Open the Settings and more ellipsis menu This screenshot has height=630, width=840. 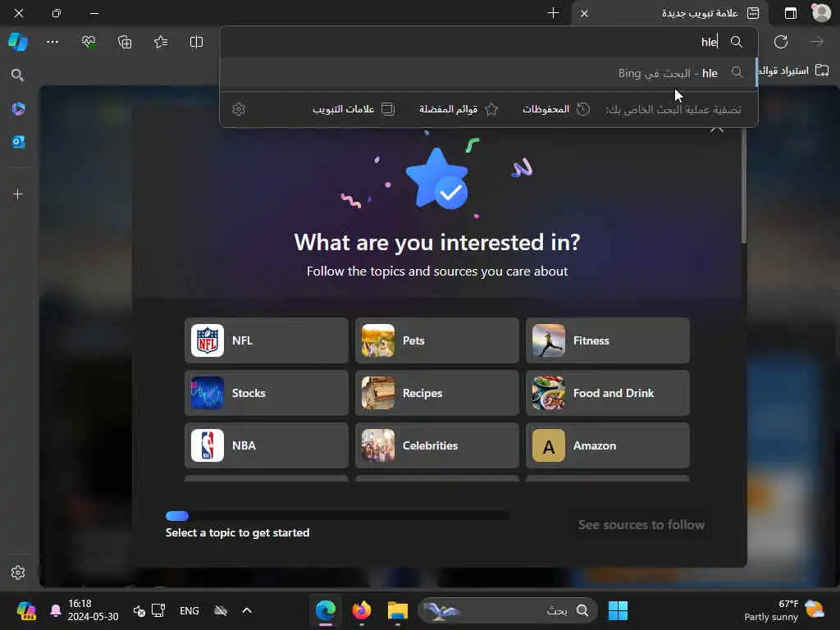point(52,42)
